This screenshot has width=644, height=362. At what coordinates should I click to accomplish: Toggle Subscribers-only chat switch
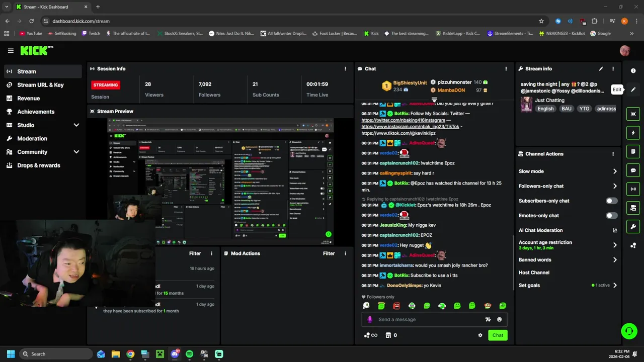(611, 201)
